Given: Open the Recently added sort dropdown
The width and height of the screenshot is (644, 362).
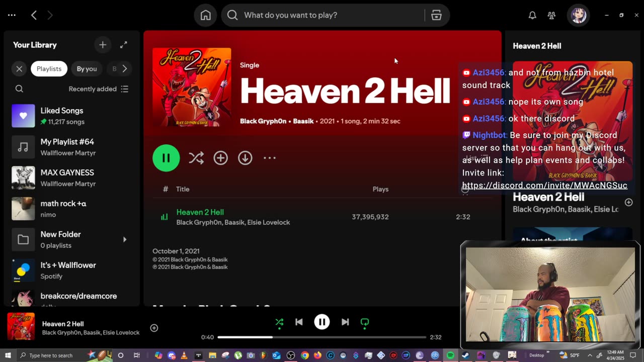Looking at the screenshot, I should (99, 89).
